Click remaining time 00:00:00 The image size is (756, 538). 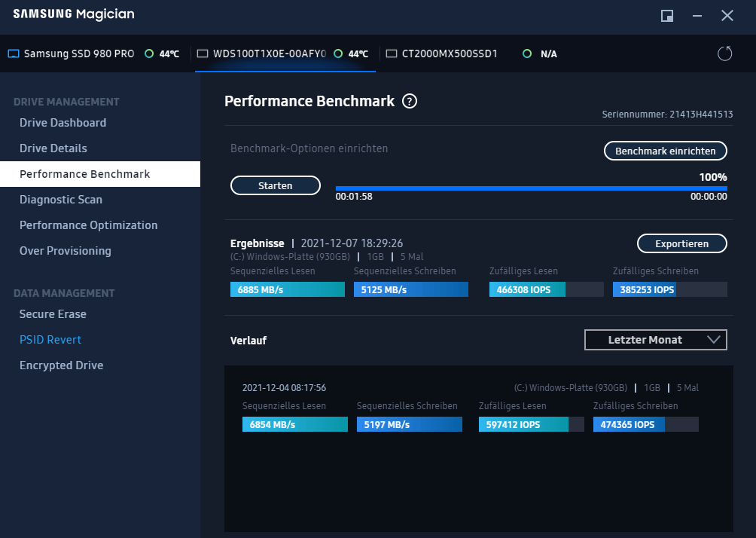(709, 197)
